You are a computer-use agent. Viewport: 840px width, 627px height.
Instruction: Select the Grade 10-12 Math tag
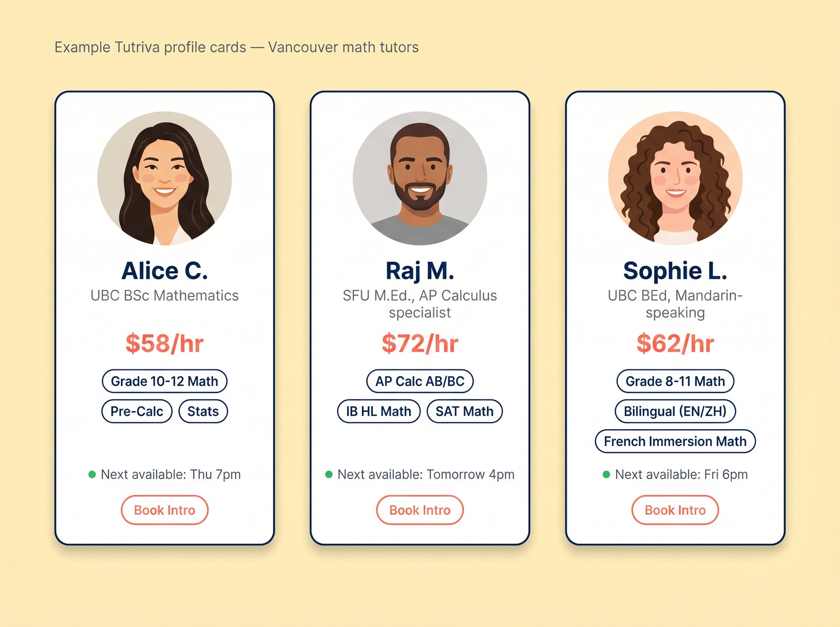point(164,381)
